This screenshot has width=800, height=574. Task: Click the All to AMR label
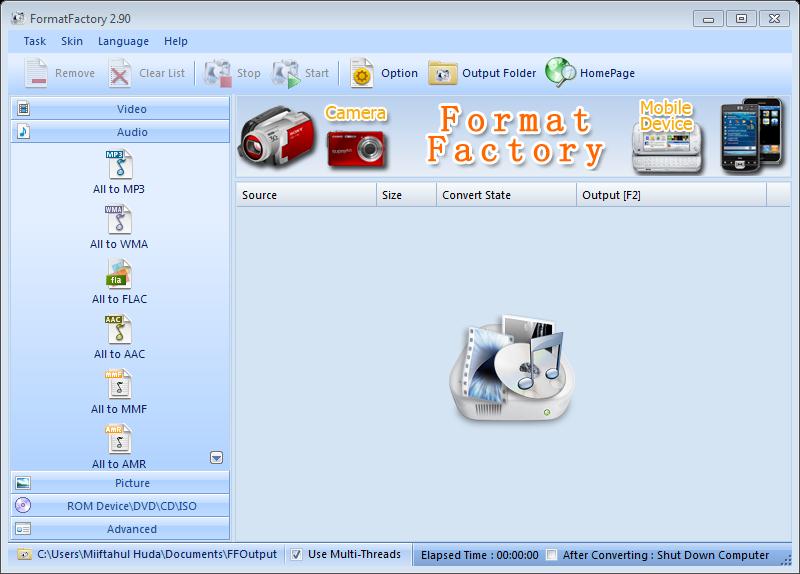coord(119,464)
